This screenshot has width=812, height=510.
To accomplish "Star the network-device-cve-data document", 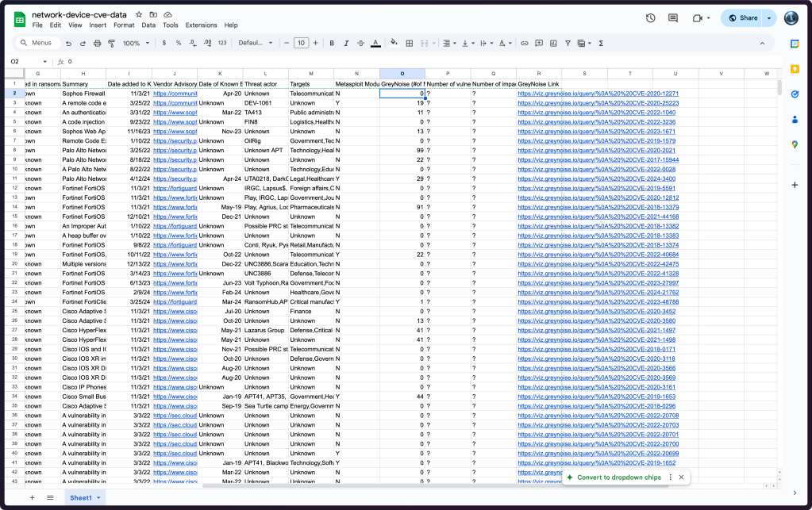I will coord(139,14).
